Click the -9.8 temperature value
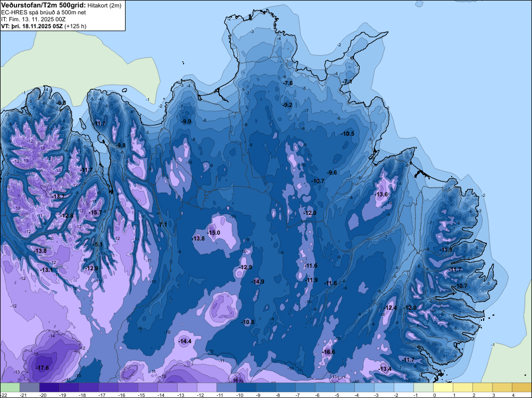532x398 pixels. [121, 145]
